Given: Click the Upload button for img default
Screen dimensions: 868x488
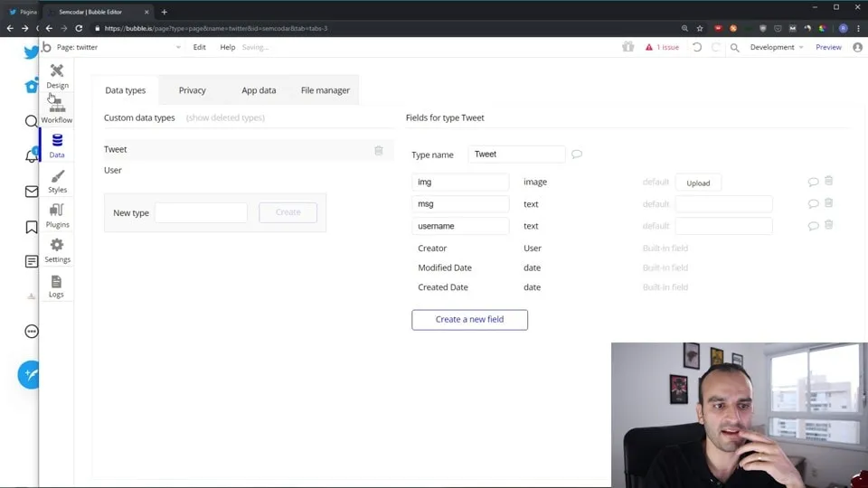Looking at the screenshot, I should [x=698, y=183].
